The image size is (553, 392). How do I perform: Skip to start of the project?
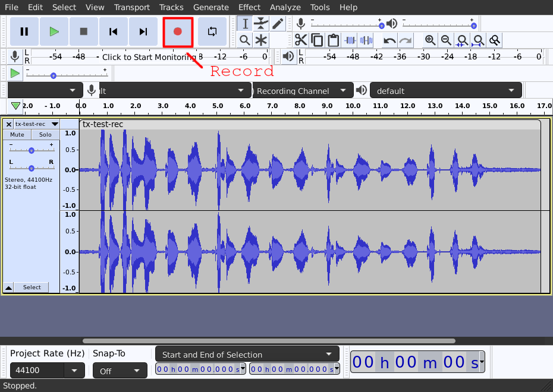[x=113, y=31]
